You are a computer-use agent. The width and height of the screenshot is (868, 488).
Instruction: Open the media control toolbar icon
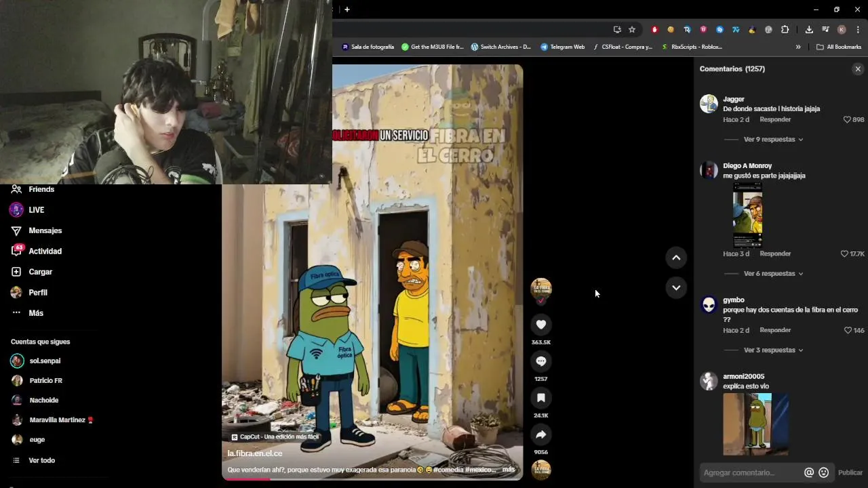point(825,30)
